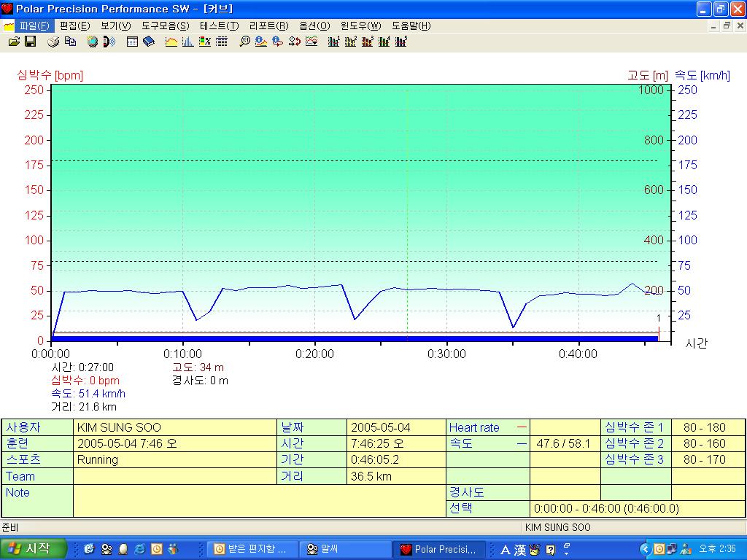Restore the inner document window
Image resolution: width=747 pixels, height=560 pixels.
pyautogui.click(x=727, y=26)
